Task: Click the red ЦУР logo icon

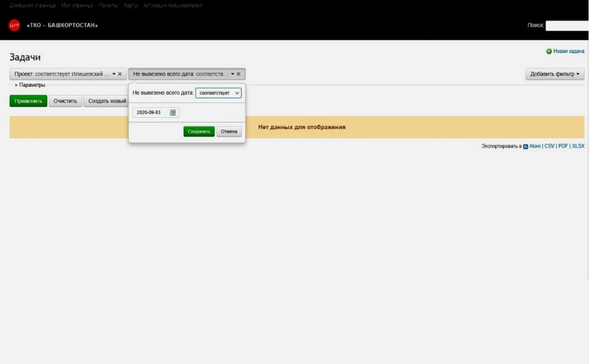Action: pyautogui.click(x=14, y=25)
